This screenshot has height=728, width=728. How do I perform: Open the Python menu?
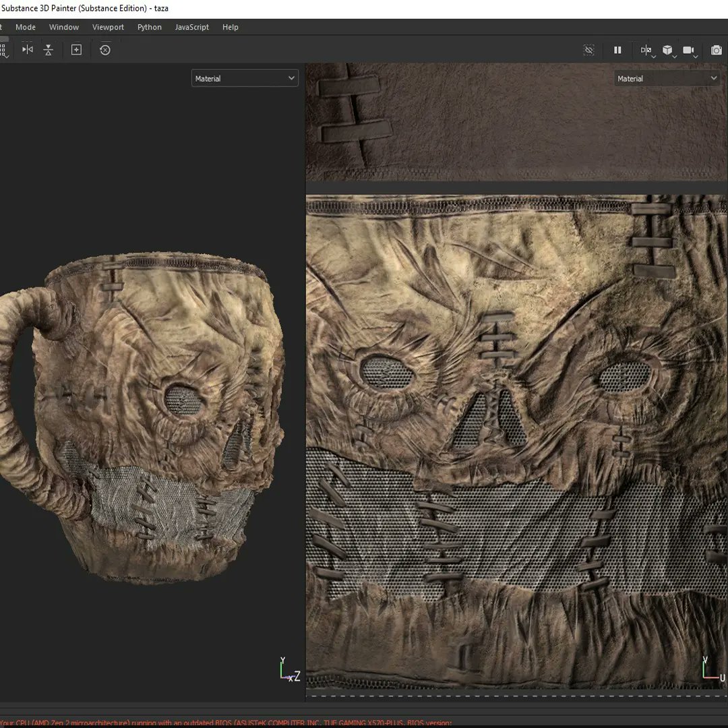[x=149, y=27]
